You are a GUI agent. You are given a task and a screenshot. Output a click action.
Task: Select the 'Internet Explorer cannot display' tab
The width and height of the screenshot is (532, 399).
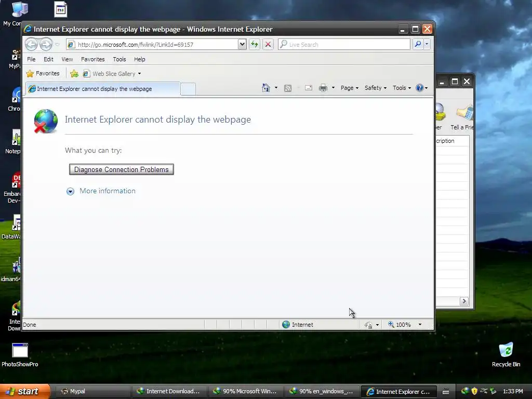tap(103, 89)
